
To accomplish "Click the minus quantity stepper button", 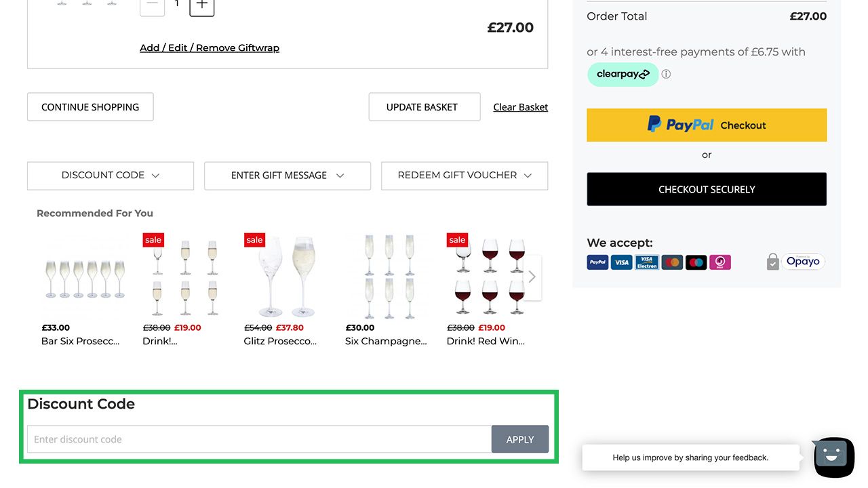I will tap(152, 5).
